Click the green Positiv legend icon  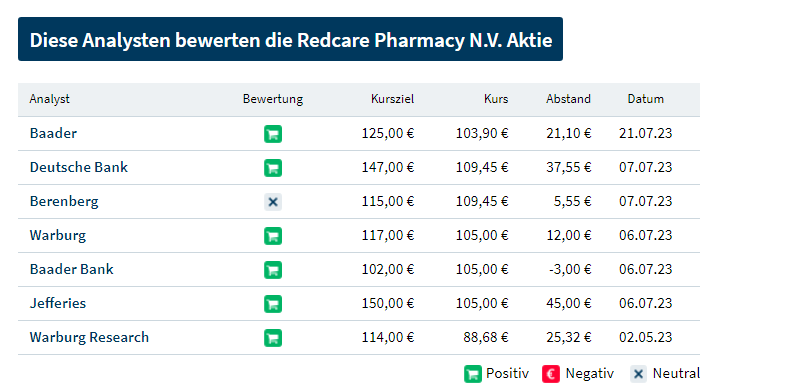[x=473, y=374]
